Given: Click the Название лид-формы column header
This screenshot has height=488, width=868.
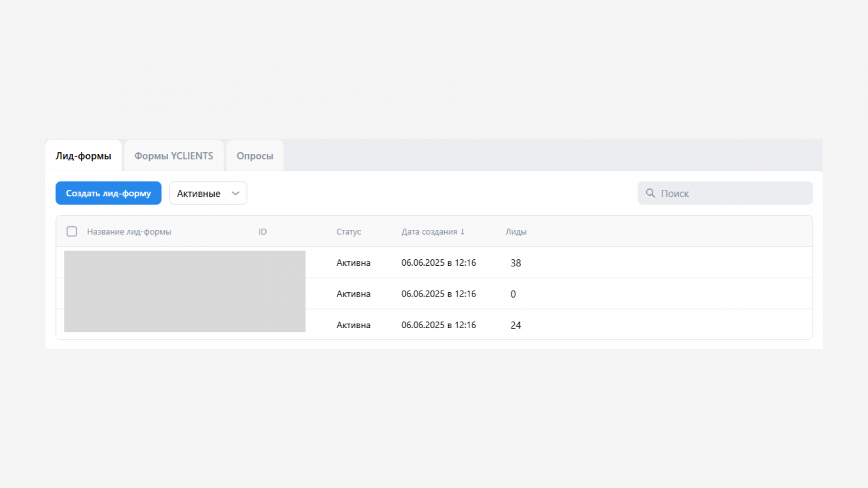Looking at the screenshot, I should 129,232.
